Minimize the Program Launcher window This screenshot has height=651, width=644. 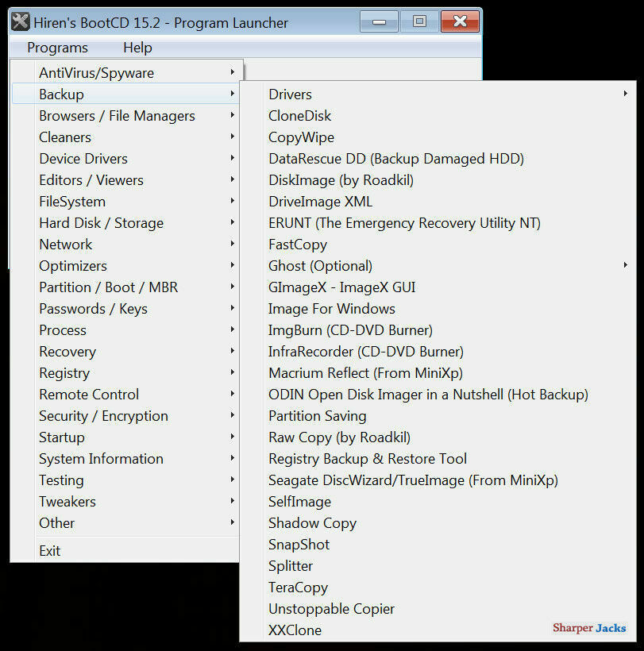tap(379, 21)
